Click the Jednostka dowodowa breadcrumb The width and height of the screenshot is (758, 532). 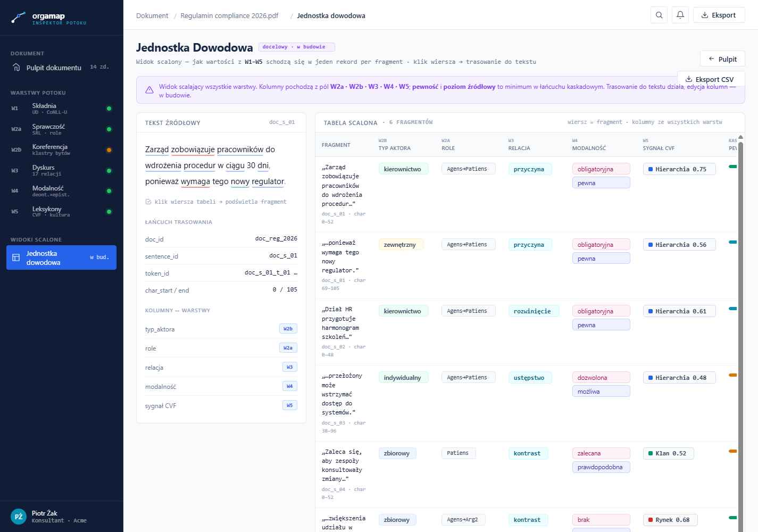click(331, 15)
